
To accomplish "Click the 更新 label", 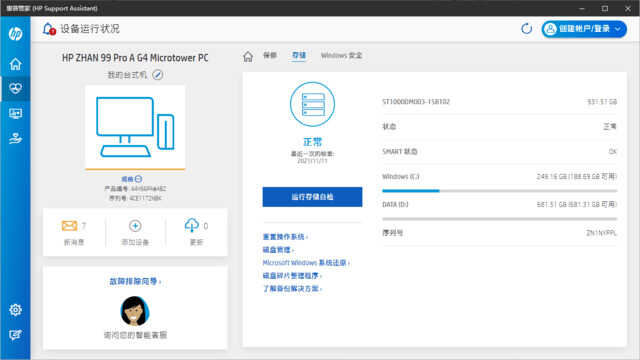I will 196,242.
